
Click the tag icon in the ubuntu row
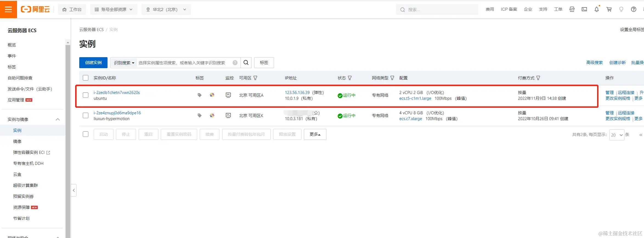coord(199,95)
